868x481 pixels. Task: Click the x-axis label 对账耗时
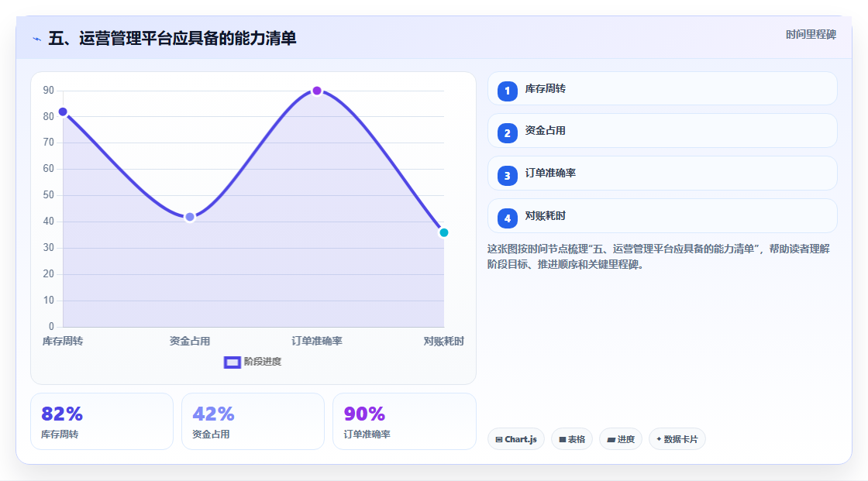point(443,342)
